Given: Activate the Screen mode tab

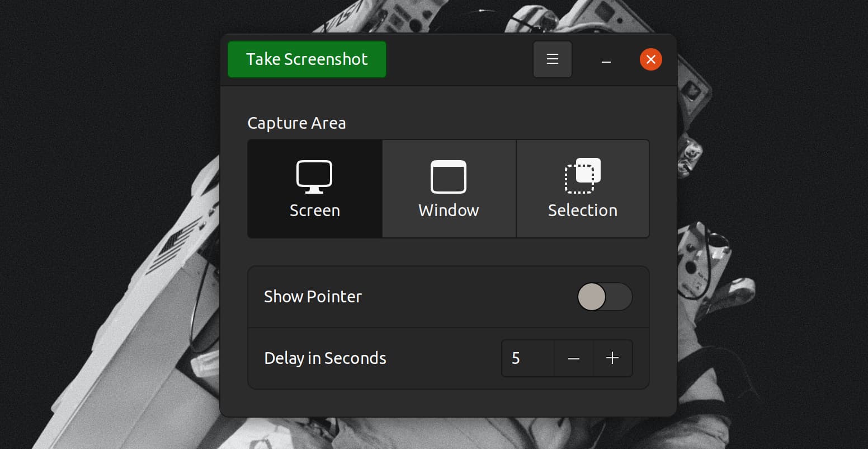Looking at the screenshot, I should point(314,188).
